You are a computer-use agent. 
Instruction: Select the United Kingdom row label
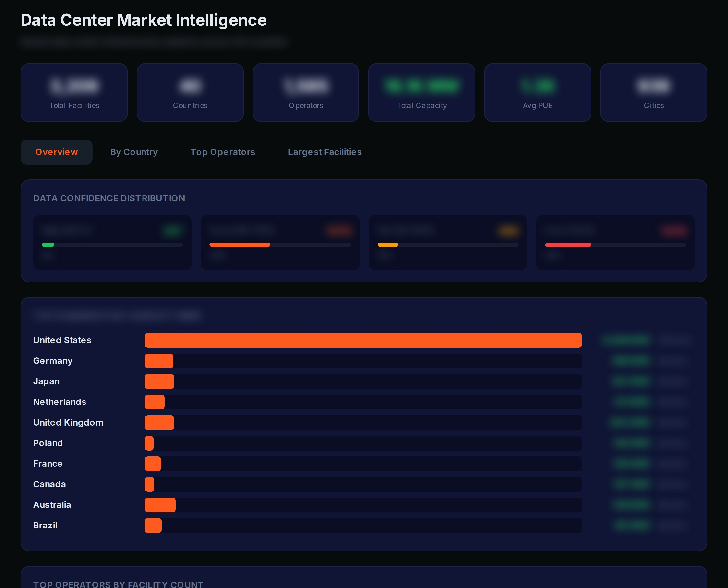coord(68,423)
